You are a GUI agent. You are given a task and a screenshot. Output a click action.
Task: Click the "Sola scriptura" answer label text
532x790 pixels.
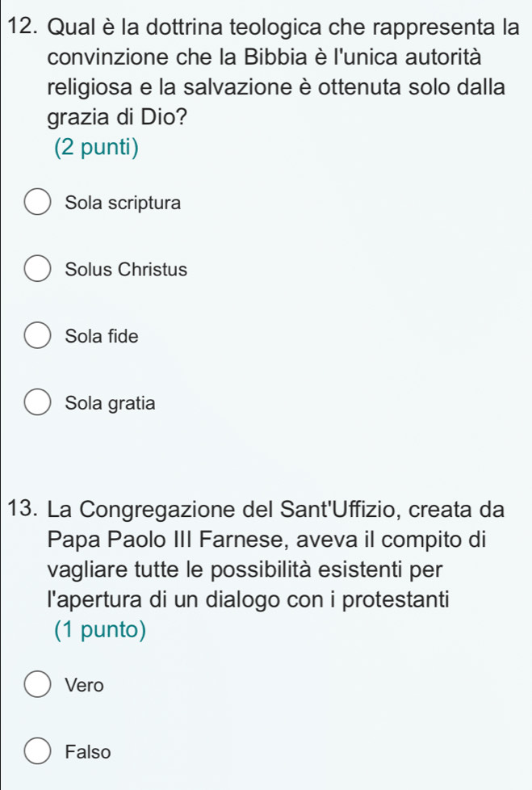pos(124,204)
